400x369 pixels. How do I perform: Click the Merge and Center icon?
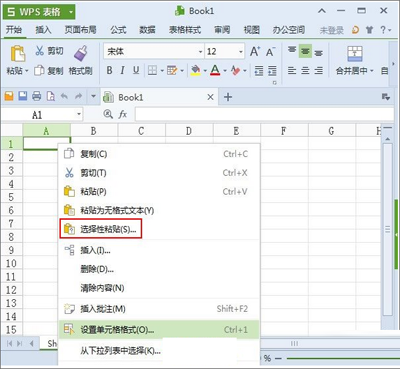355,54
